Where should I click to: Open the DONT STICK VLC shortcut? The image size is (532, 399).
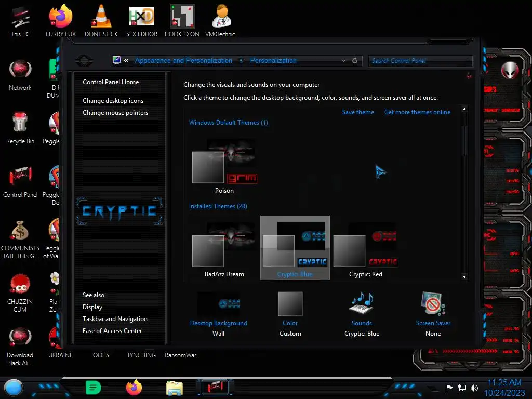tap(101, 20)
